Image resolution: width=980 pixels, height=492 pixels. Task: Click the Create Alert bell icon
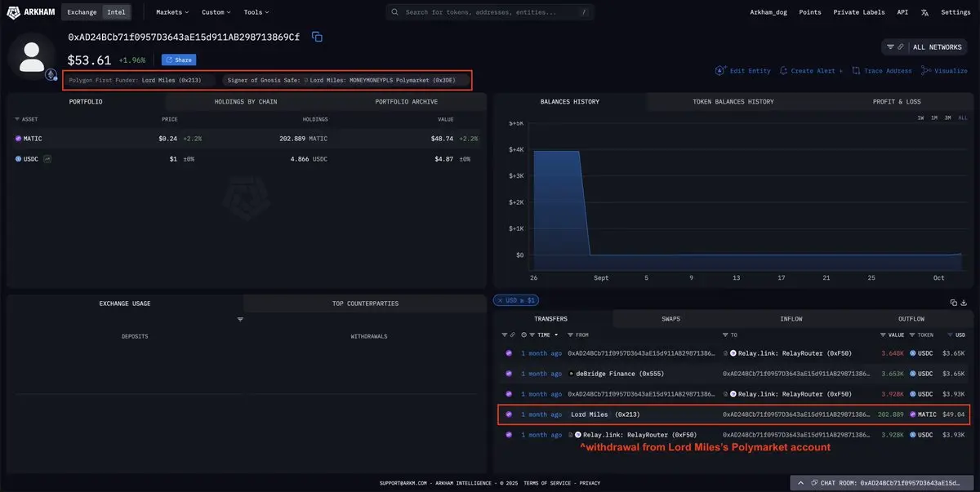click(784, 71)
